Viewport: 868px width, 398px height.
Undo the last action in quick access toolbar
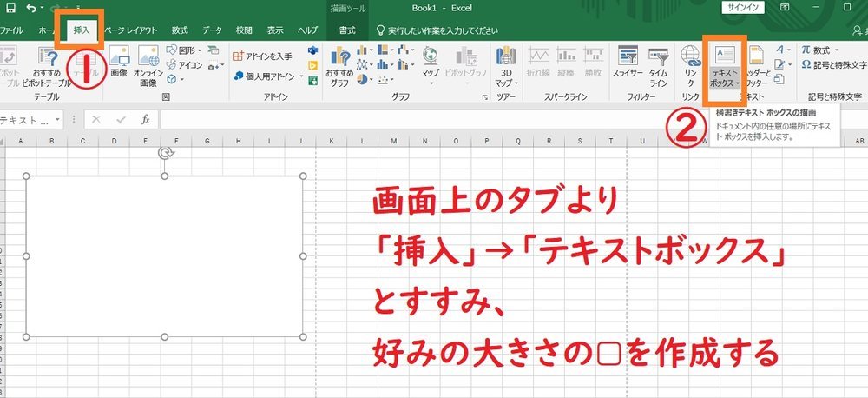pos(31,8)
